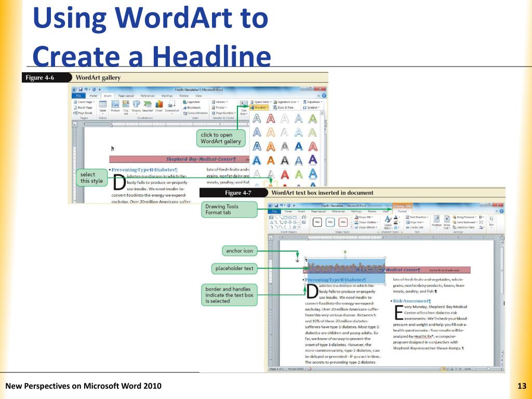Open the Quick Parts dropdown
Viewport: 532px width, 399px height.
pyautogui.click(x=261, y=102)
